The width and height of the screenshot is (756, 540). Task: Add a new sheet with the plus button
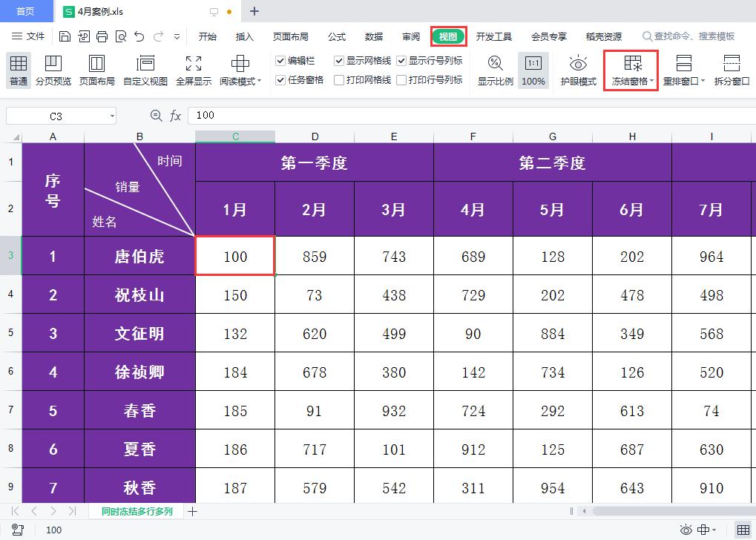(x=191, y=511)
